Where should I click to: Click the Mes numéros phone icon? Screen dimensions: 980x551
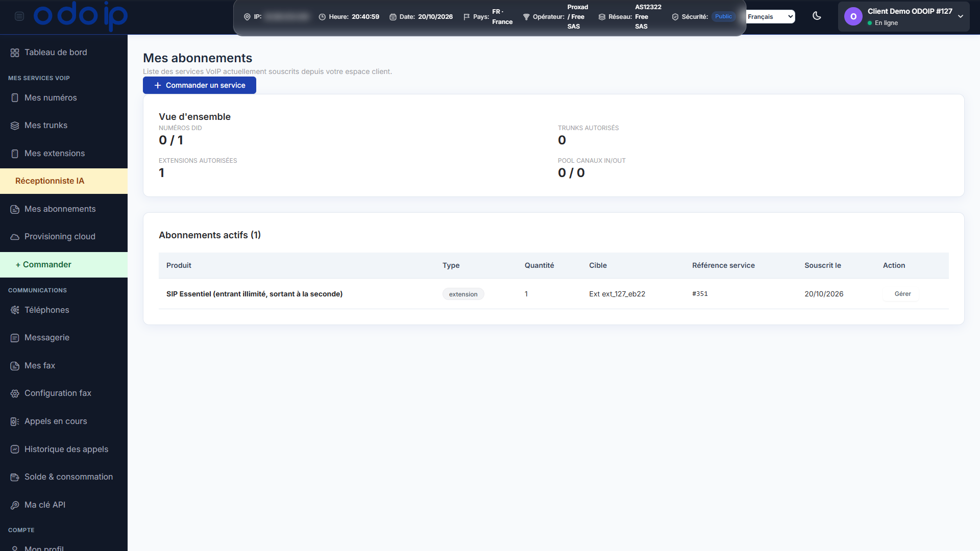click(x=15, y=98)
